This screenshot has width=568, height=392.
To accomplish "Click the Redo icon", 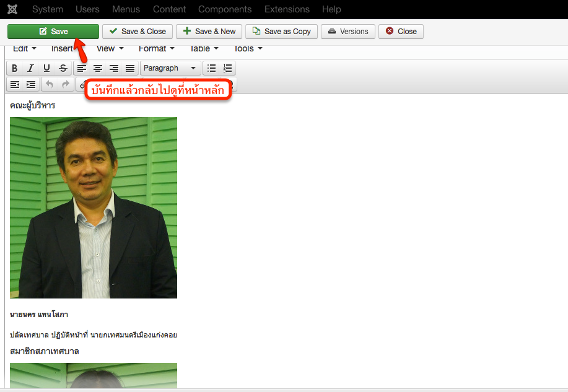I will (x=66, y=85).
